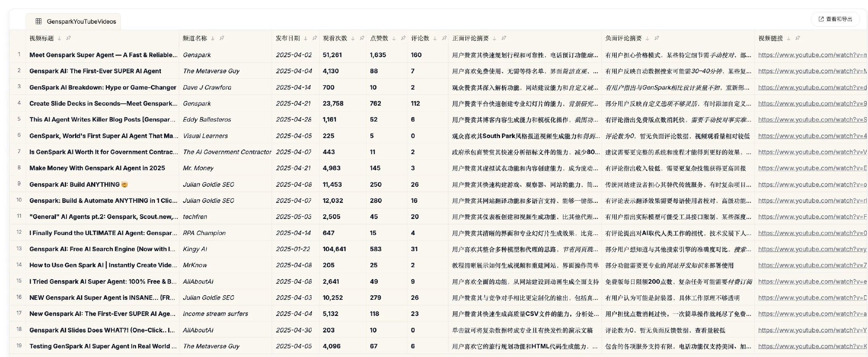Image resolution: width=868 pixels, height=357 pixels.
Task: Open the GensparkYouTubeVideos table tab
Action: [74, 21]
